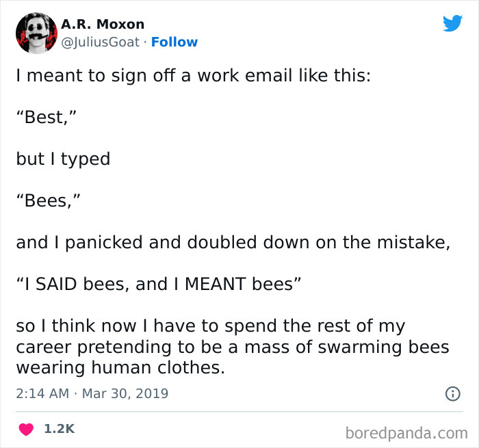Click the 1.2K likes count
479x448 pixels.
(x=59, y=430)
